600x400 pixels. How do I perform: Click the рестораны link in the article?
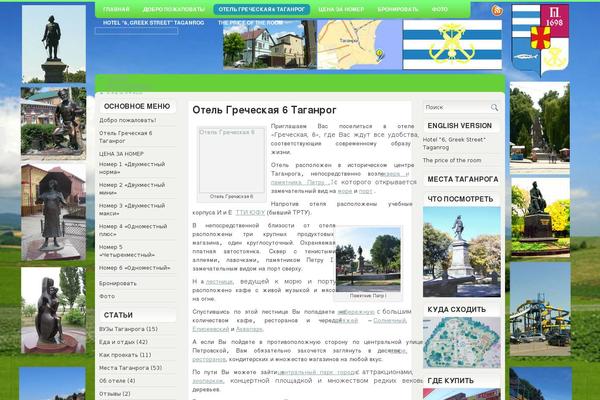(209, 359)
